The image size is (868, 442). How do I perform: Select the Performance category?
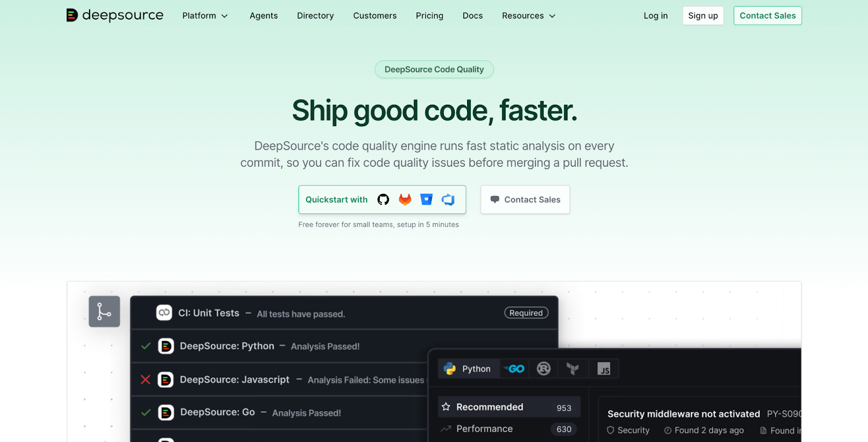(x=509, y=429)
